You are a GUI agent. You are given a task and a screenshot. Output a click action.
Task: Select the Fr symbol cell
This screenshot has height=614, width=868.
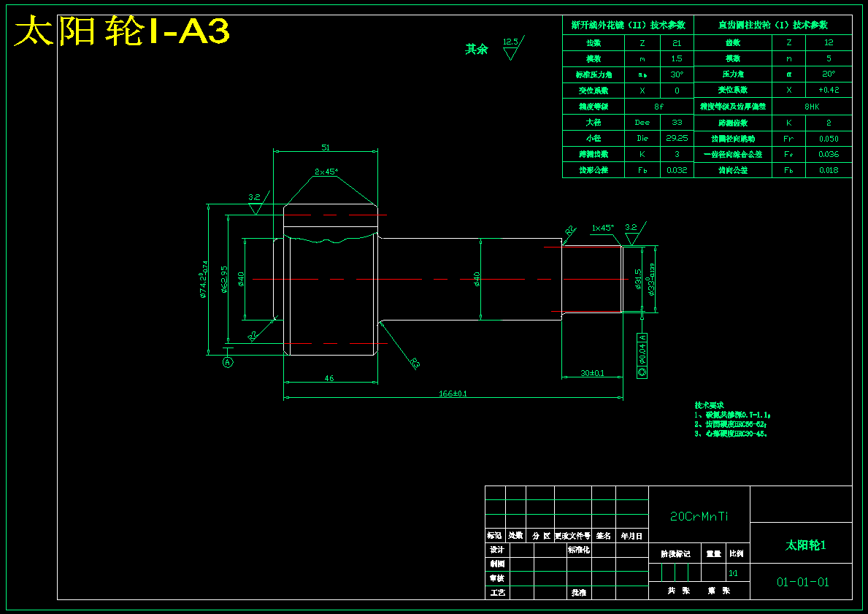pyautogui.click(x=789, y=139)
